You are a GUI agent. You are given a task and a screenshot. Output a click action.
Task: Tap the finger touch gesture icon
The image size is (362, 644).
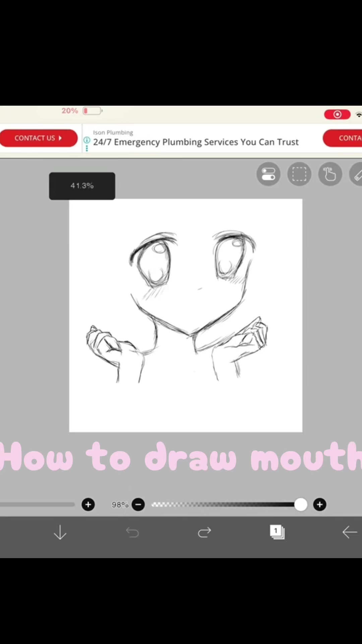pyautogui.click(x=330, y=174)
